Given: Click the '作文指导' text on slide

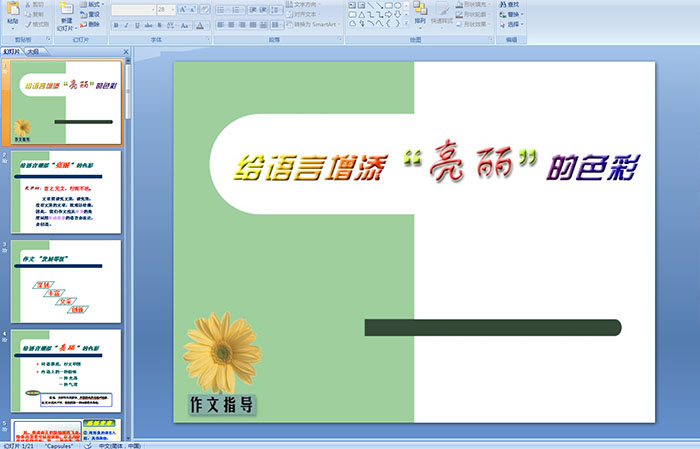Looking at the screenshot, I should click(x=222, y=404).
